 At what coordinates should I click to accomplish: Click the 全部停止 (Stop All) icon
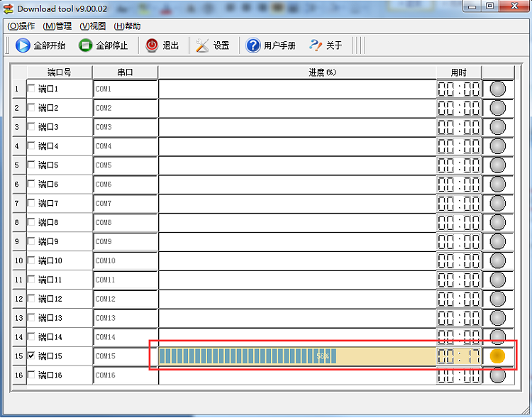coord(85,45)
